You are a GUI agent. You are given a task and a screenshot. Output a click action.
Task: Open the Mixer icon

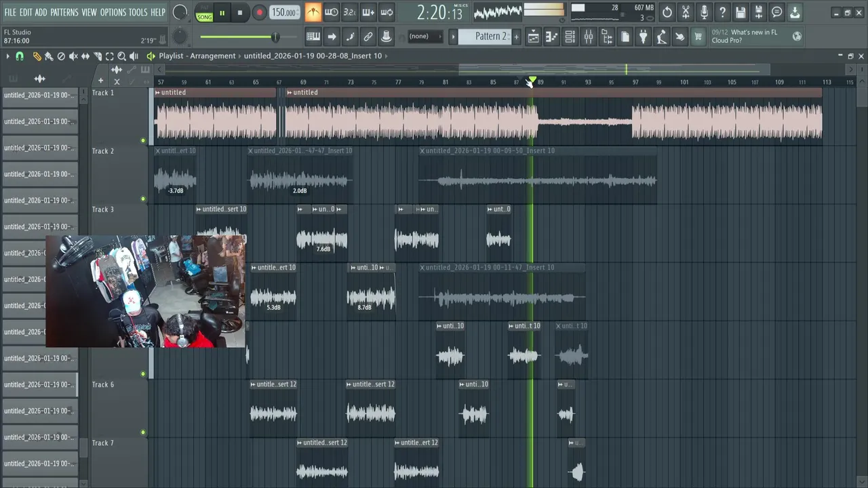tap(589, 37)
